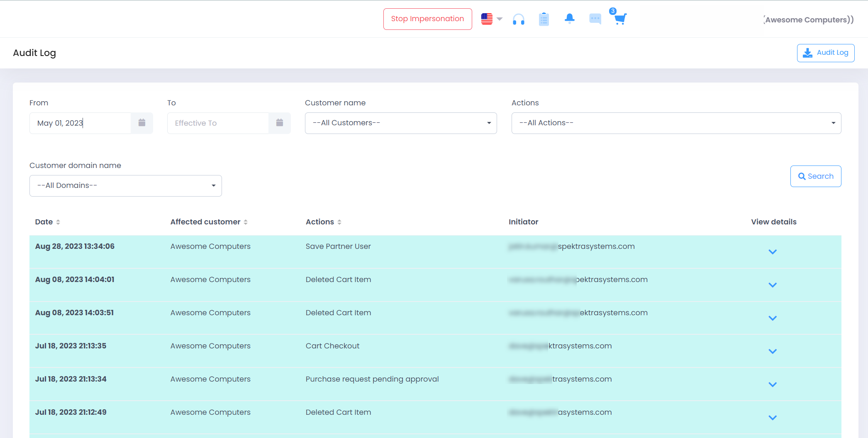
Task: Open the From date calendar picker
Action: coord(142,123)
